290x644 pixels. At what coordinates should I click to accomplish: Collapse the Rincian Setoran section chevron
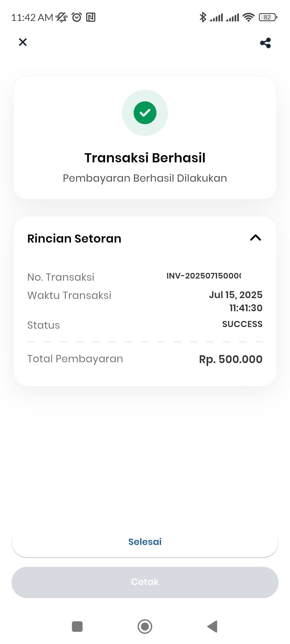(x=256, y=238)
